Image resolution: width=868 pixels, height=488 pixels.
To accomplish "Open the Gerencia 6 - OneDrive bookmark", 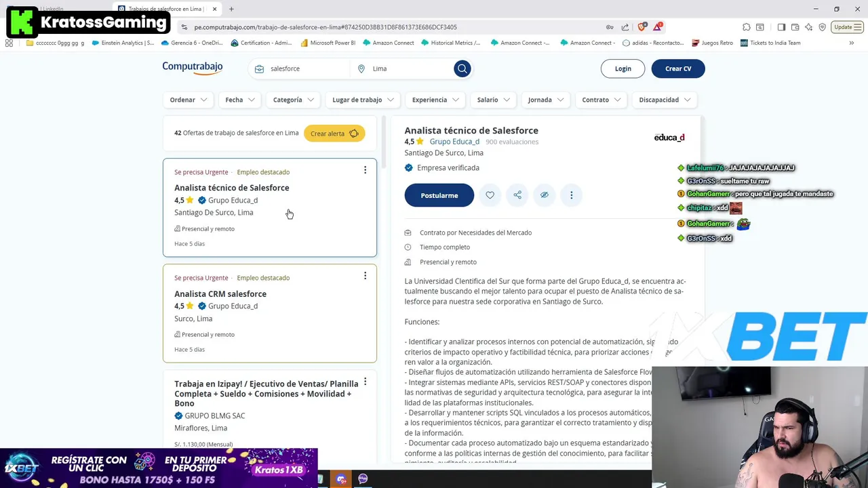I will click(192, 43).
